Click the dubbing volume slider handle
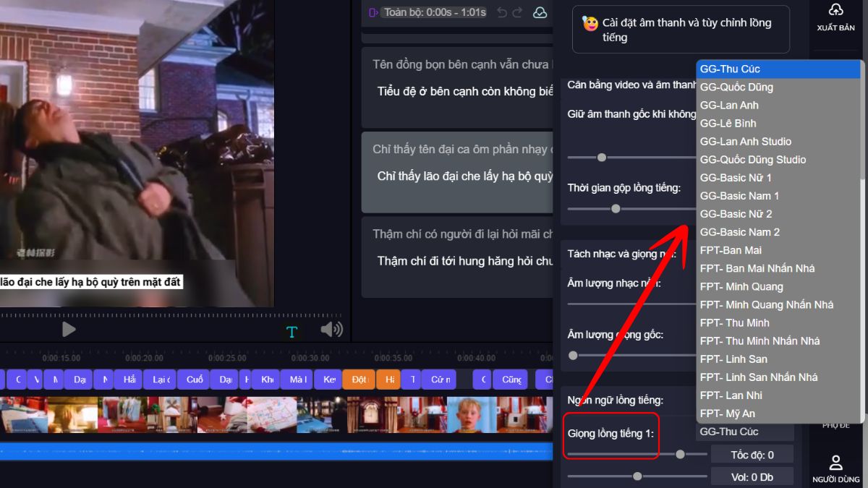 pos(637,476)
